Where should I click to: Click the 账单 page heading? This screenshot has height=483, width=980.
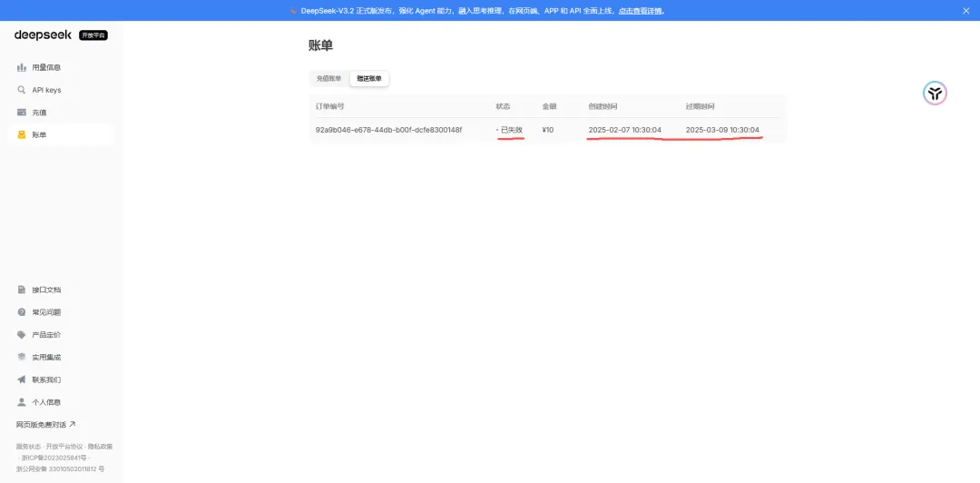coord(320,45)
